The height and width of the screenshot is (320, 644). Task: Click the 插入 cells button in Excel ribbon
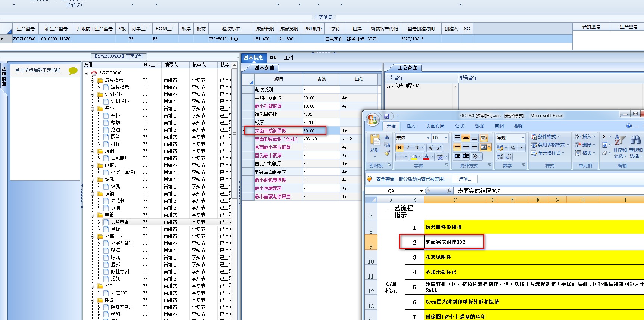tap(585, 137)
